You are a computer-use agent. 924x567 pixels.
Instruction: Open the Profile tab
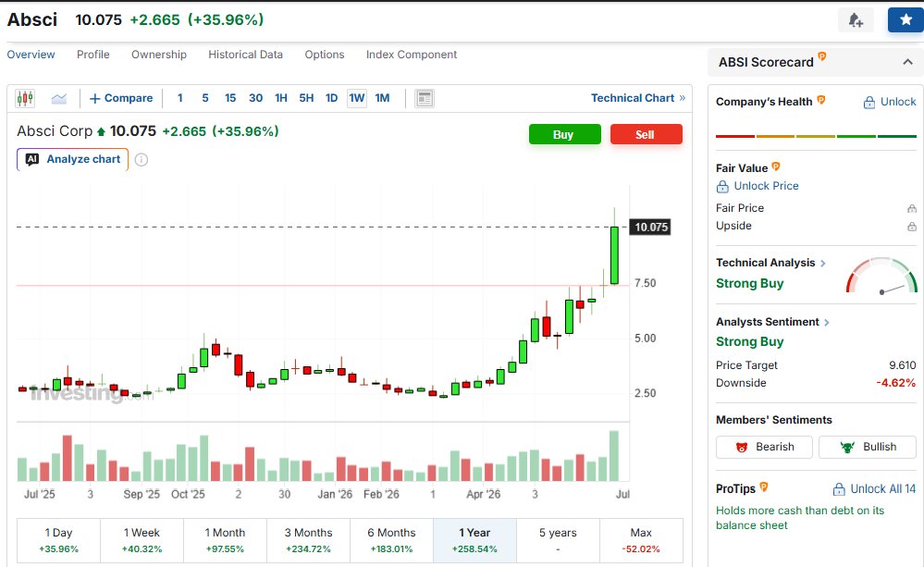(x=93, y=55)
